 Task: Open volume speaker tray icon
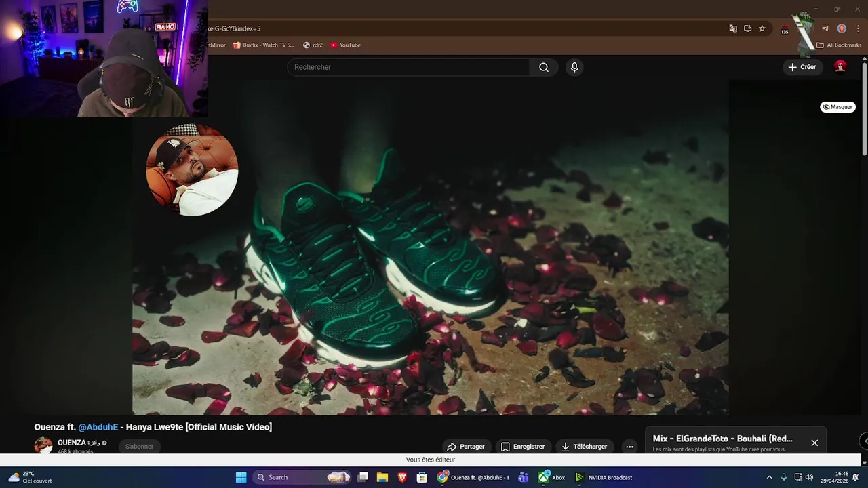point(809,477)
